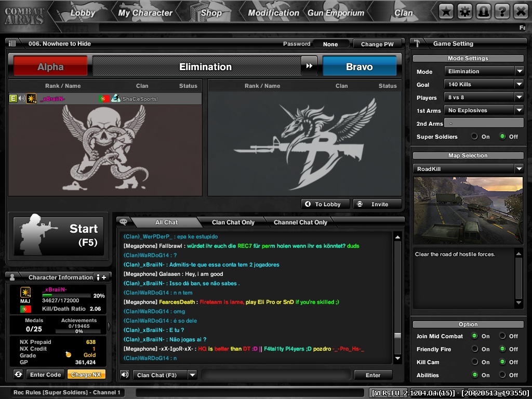Set Abilities to Off
Screen dimensions: 532x399
tap(502, 375)
